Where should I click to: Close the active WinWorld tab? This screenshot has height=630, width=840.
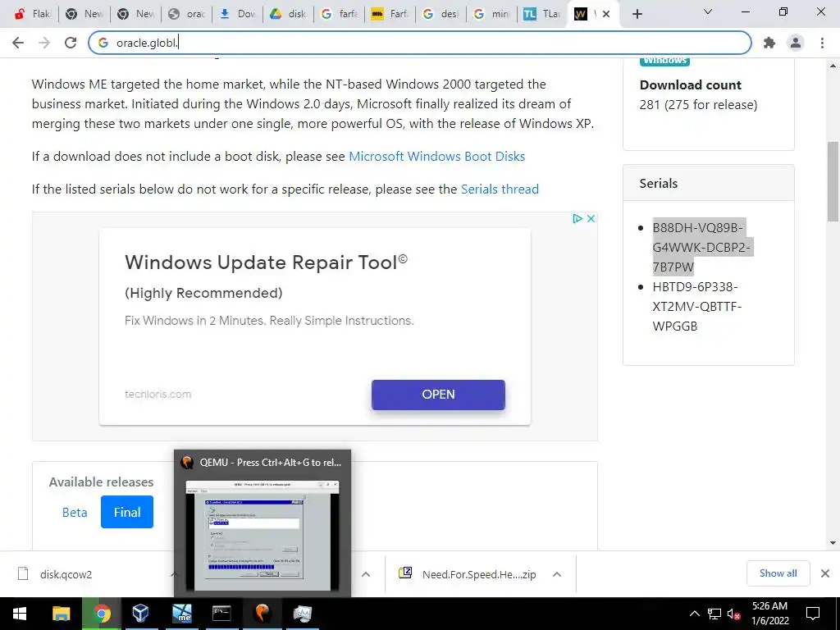pos(606,14)
